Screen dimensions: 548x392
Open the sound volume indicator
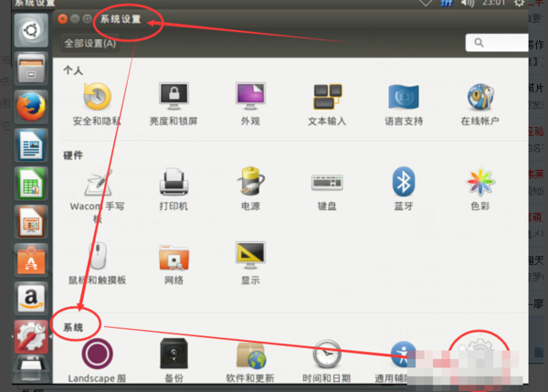[467, 3]
